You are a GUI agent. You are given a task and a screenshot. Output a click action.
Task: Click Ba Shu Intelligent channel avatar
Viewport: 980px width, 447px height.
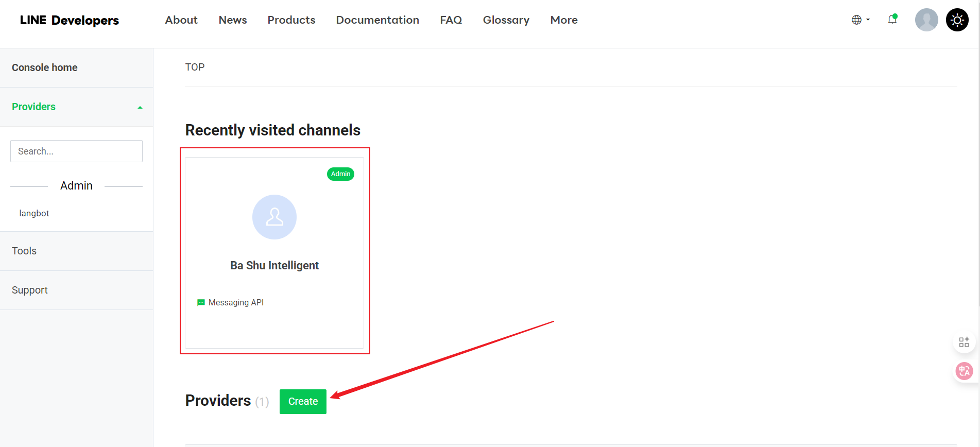274,217
